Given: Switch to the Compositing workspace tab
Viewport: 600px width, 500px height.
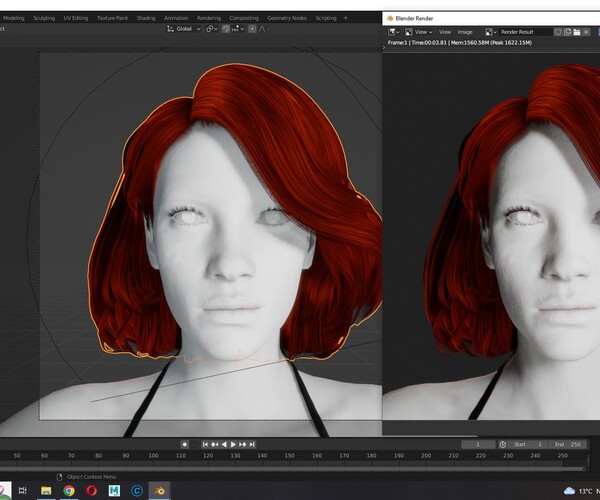Looking at the screenshot, I should pyautogui.click(x=244, y=18).
